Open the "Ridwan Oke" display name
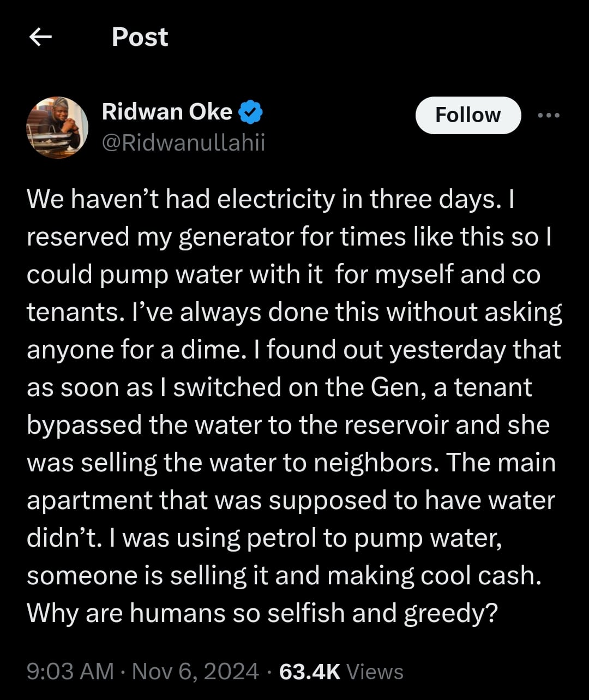 tap(167, 112)
